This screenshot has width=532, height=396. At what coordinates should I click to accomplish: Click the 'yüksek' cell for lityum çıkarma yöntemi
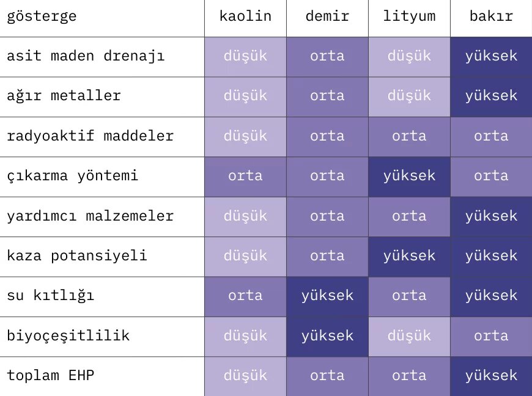(409, 176)
